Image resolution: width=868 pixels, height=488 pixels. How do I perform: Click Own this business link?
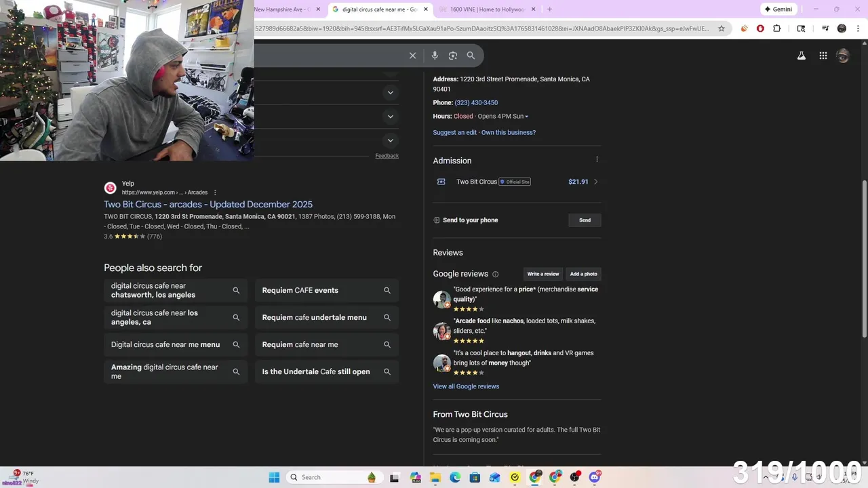tap(509, 132)
